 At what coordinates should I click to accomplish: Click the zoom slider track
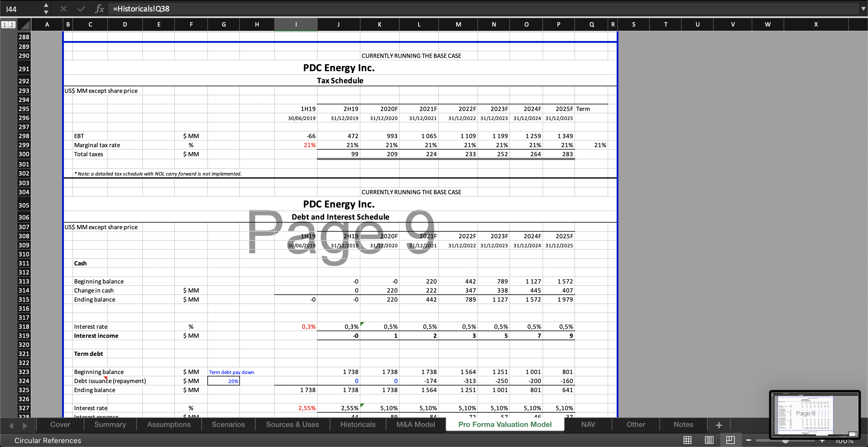(x=785, y=440)
